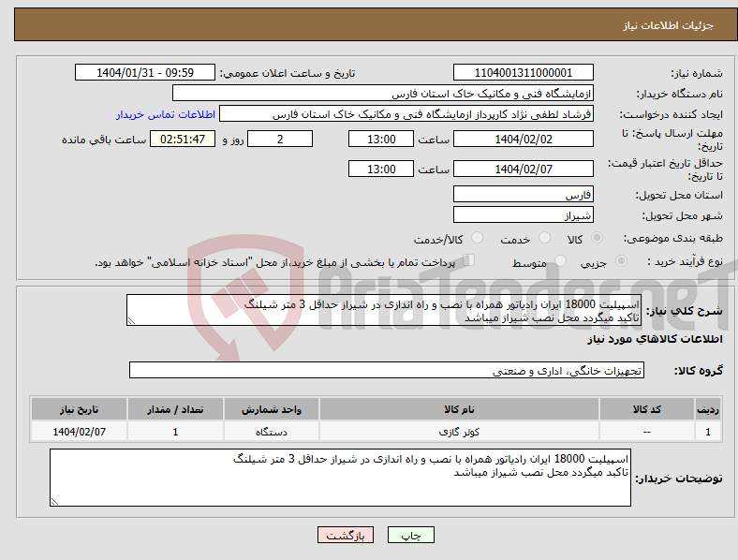
Task: Click the واحد شمارش column header
Action: (x=272, y=409)
